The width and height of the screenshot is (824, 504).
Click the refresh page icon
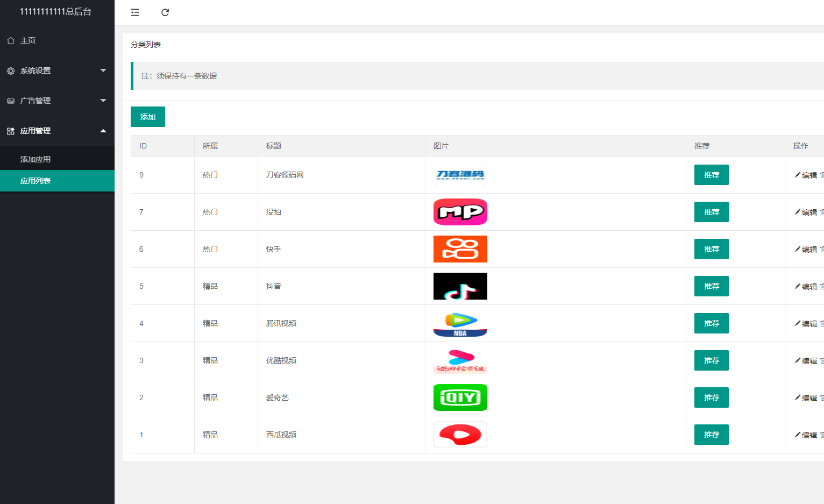coord(165,12)
